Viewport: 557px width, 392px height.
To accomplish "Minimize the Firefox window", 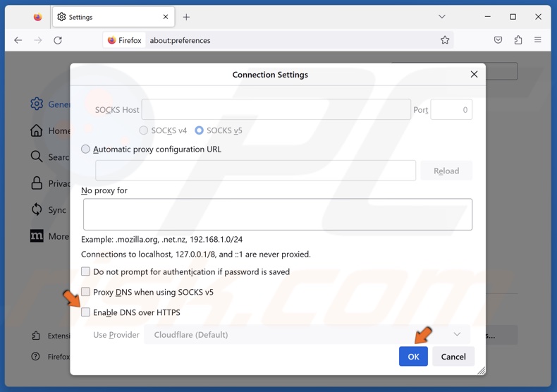I will [x=488, y=17].
